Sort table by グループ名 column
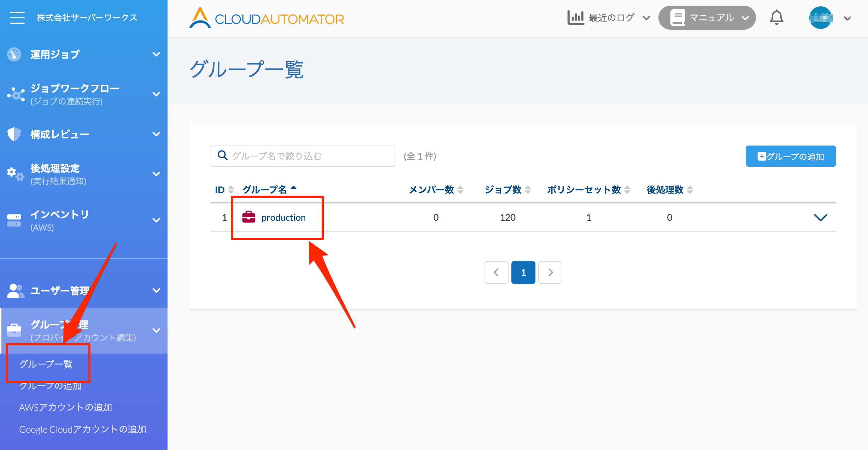The width and height of the screenshot is (868, 450). [269, 190]
